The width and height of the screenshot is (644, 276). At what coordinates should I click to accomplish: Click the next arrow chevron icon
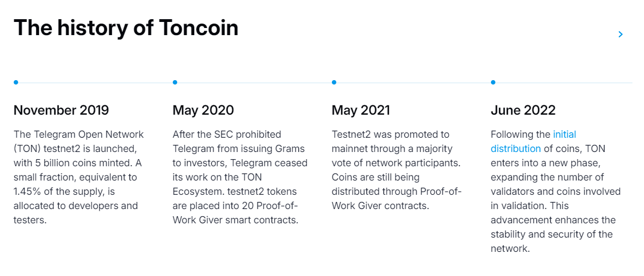pos(620,35)
